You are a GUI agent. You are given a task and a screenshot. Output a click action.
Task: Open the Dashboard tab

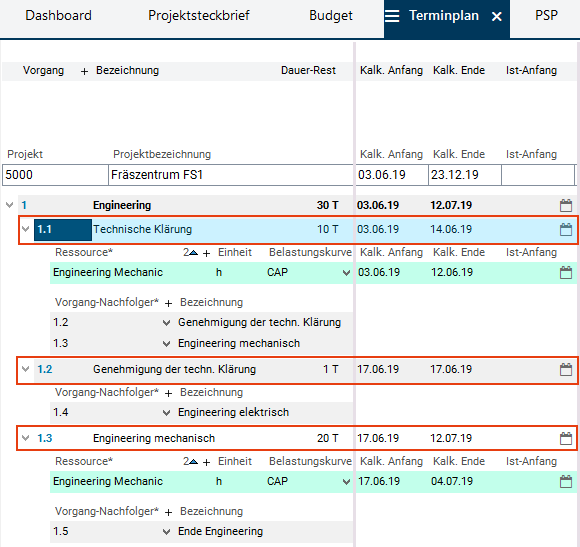click(58, 16)
